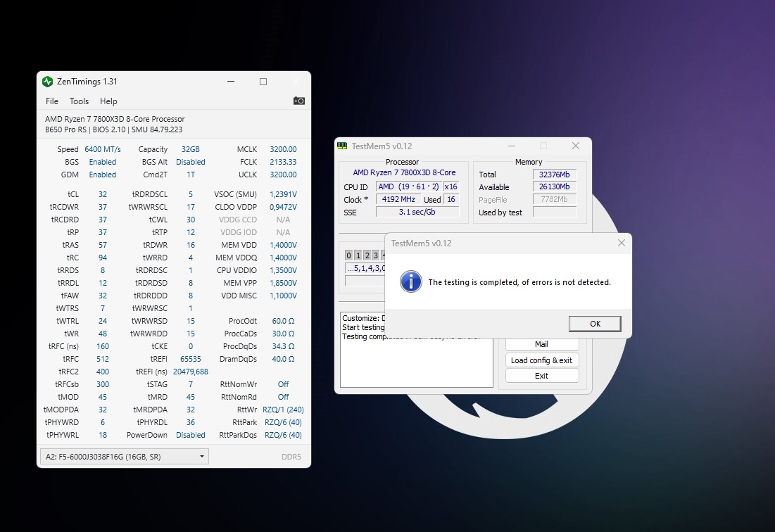Click the Exit button in TestMem5
Screen dimensions: 775x532
542,376
